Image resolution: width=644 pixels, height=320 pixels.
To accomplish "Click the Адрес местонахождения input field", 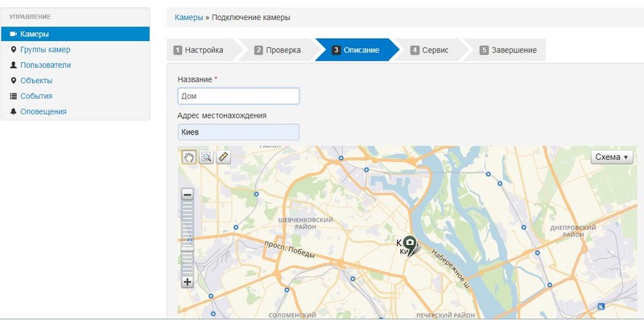I will [238, 132].
